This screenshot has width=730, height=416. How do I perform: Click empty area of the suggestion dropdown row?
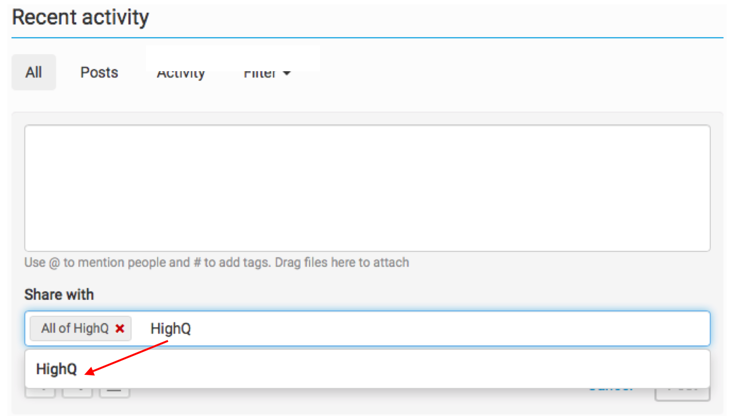[x=400, y=369]
